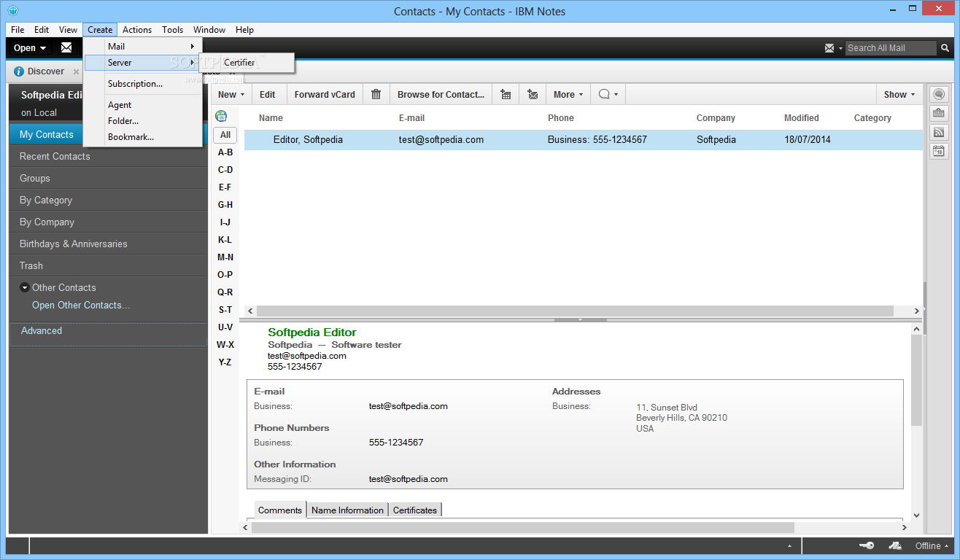960x560 pixels.
Task: Expand the New dropdown button
Action: 231,94
